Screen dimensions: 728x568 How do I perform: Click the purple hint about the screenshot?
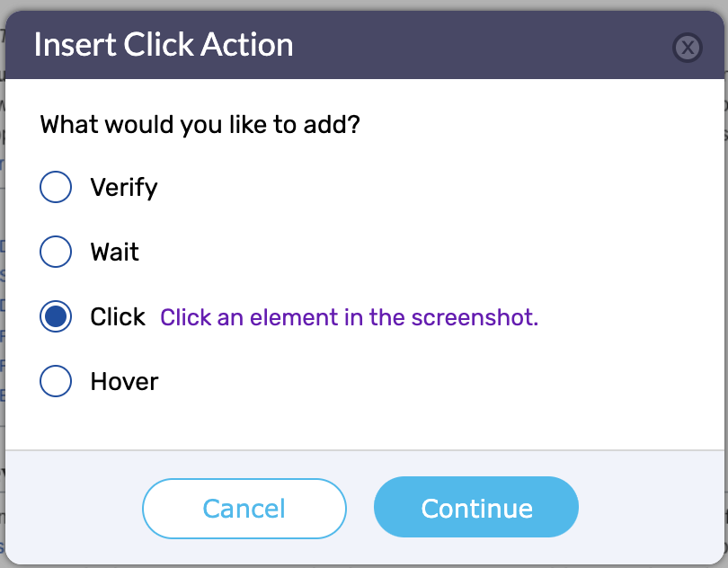click(349, 317)
